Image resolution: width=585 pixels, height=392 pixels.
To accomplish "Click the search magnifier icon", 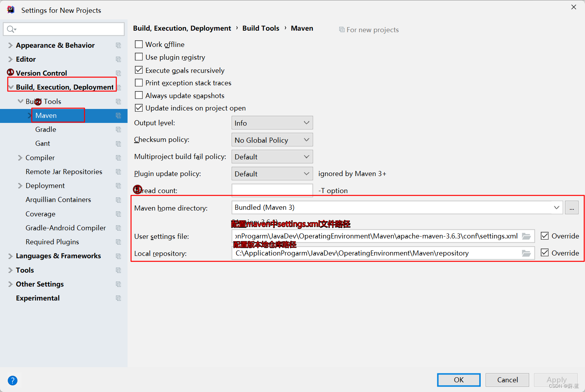I will point(11,29).
